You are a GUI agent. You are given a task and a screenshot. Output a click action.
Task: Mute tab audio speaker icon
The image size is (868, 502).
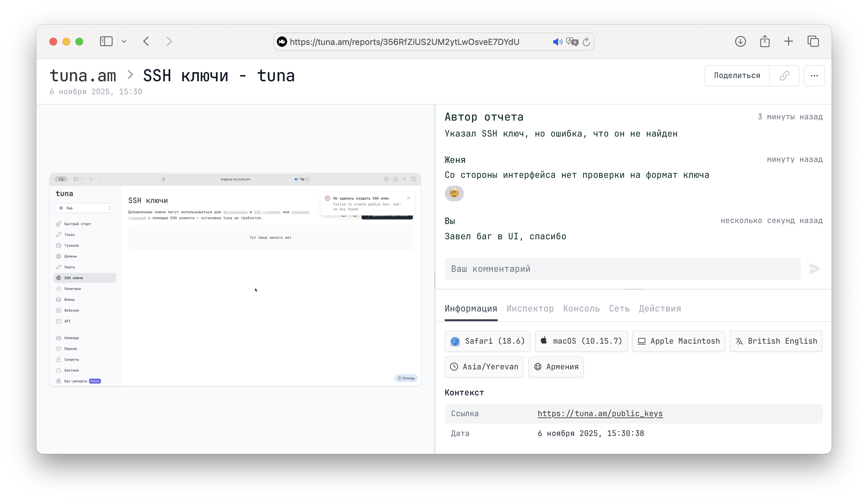coord(558,42)
